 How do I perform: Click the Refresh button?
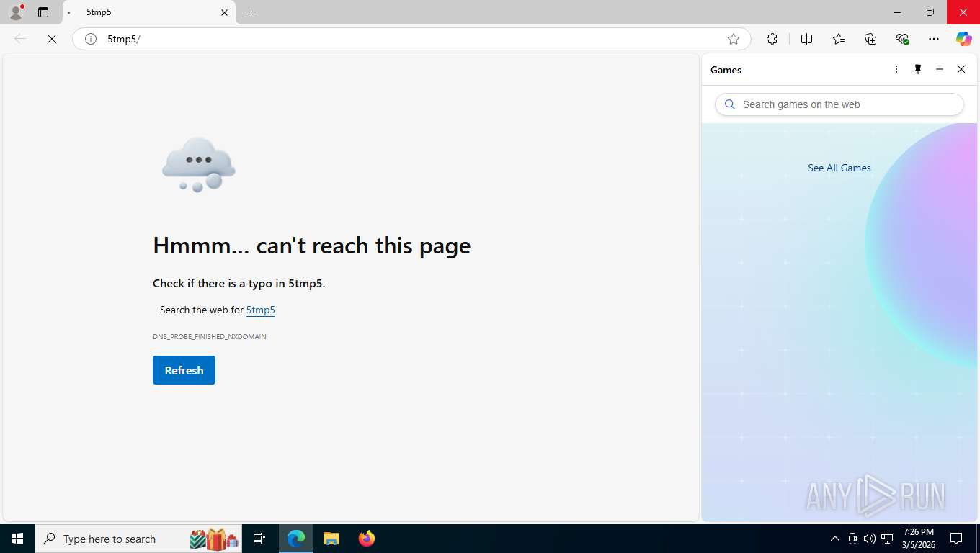click(x=184, y=370)
